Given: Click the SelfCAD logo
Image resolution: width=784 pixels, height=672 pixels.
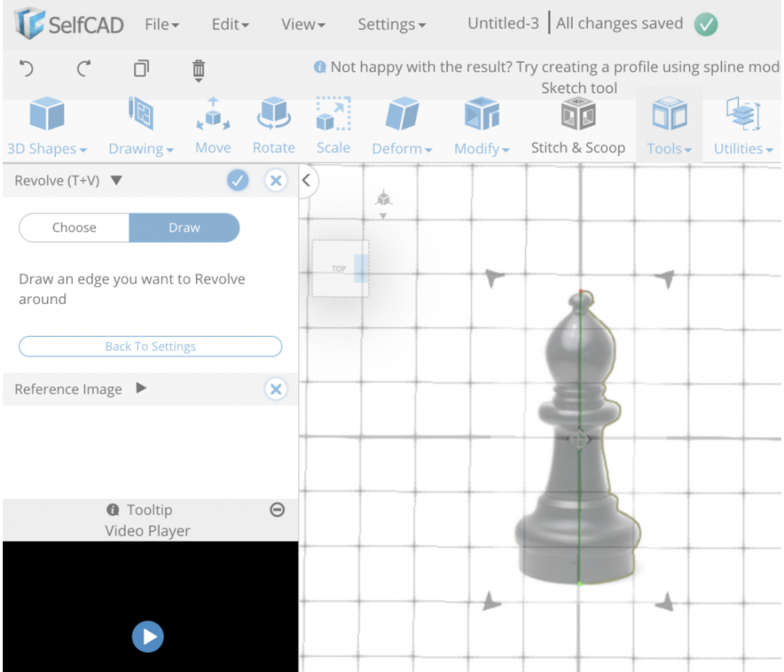Looking at the screenshot, I should pyautogui.click(x=69, y=23).
